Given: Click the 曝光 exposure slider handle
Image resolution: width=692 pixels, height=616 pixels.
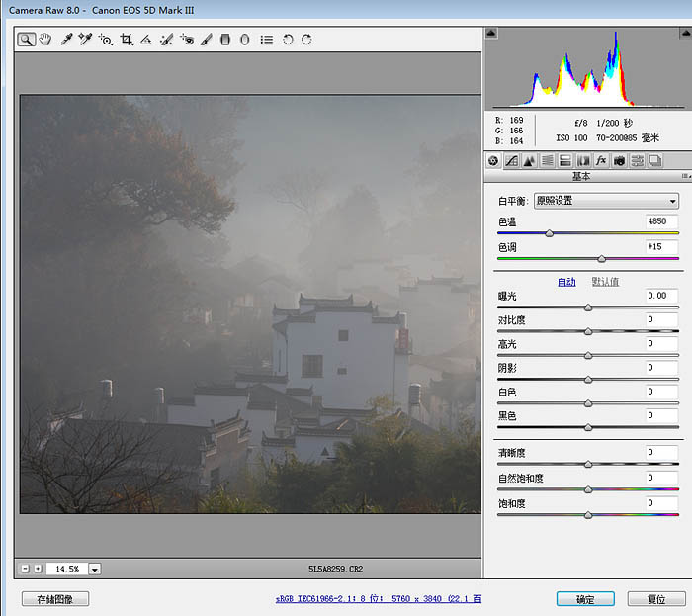Looking at the screenshot, I should [588, 308].
